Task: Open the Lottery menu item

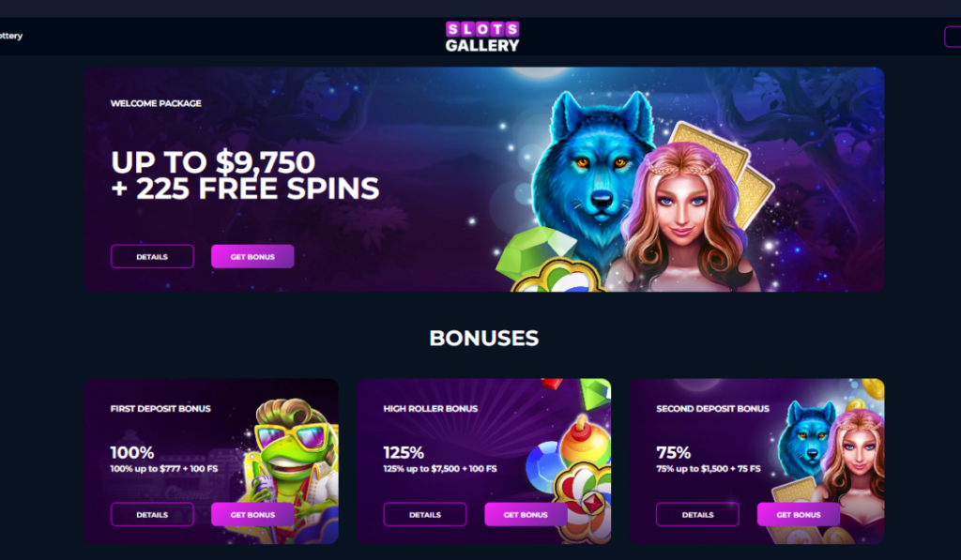Action: [11, 36]
